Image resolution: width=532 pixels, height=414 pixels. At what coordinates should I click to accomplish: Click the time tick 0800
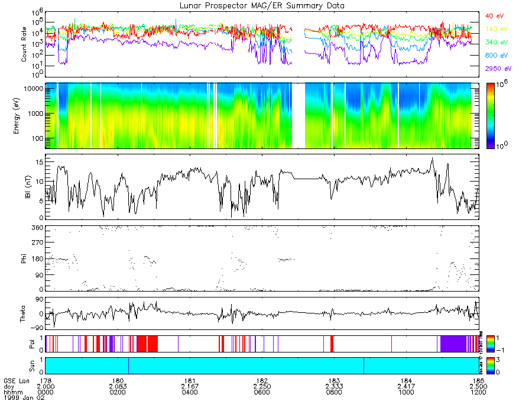point(334,392)
